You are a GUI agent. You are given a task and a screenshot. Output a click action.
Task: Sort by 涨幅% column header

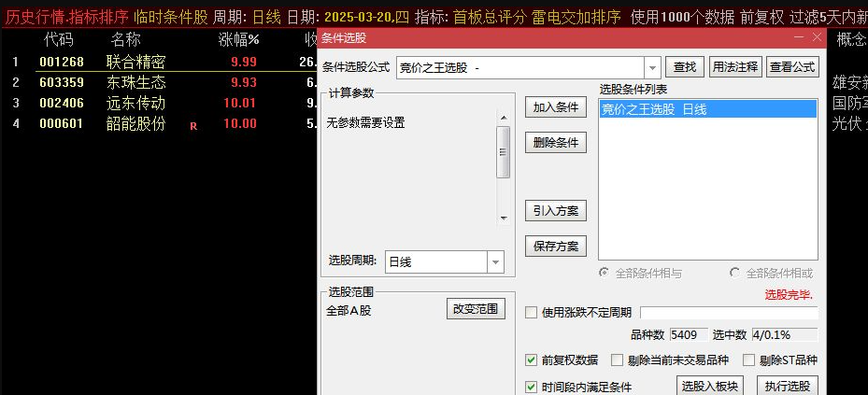pyautogui.click(x=238, y=39)
